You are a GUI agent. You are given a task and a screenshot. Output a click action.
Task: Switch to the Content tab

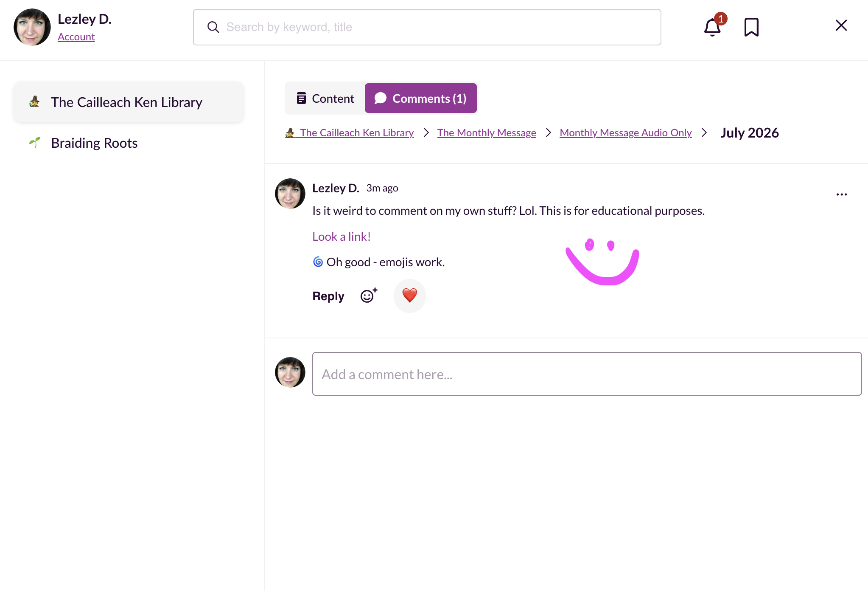(325, 98)
